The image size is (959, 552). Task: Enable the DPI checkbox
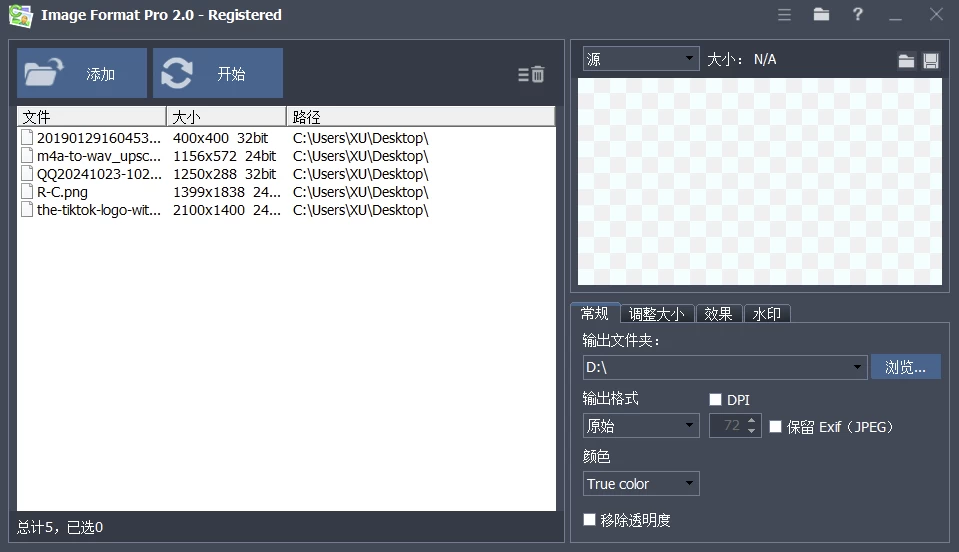click(x=715, y=400)
